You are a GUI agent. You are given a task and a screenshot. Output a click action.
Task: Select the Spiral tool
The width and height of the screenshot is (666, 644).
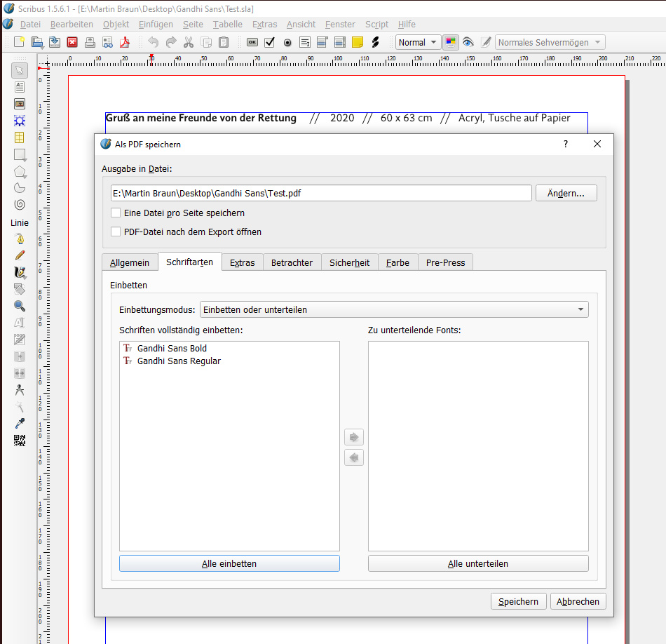(20, 205)
